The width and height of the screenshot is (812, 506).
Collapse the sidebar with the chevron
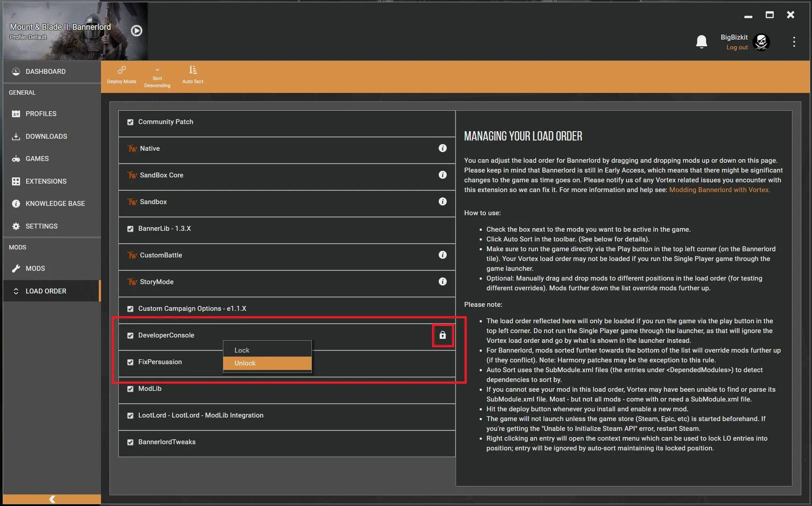[52, 499]
